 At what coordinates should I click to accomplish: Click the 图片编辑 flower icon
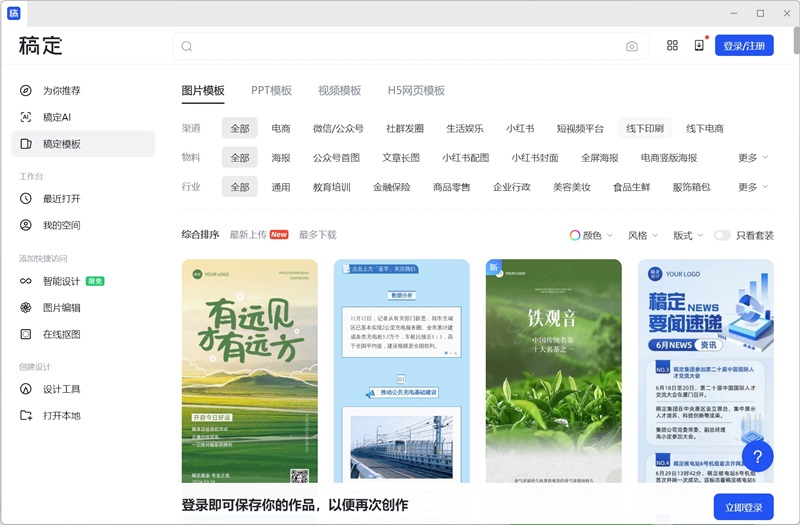tap(26, 308)
